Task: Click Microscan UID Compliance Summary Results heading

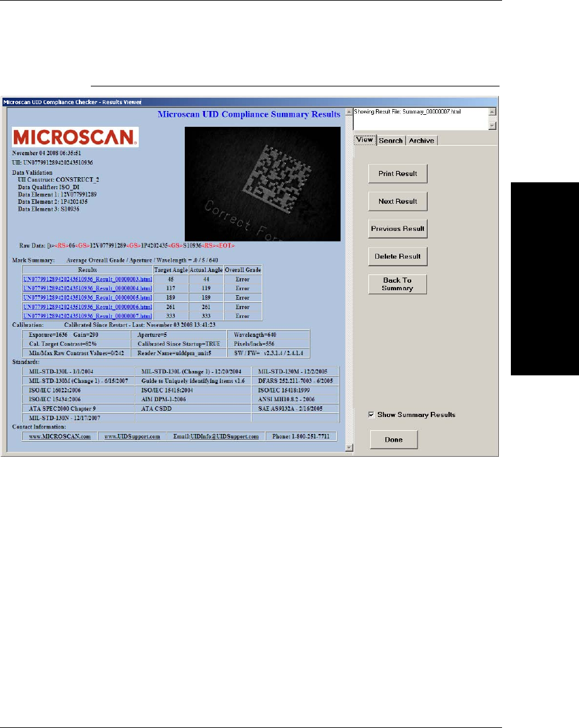Action: 249,114
